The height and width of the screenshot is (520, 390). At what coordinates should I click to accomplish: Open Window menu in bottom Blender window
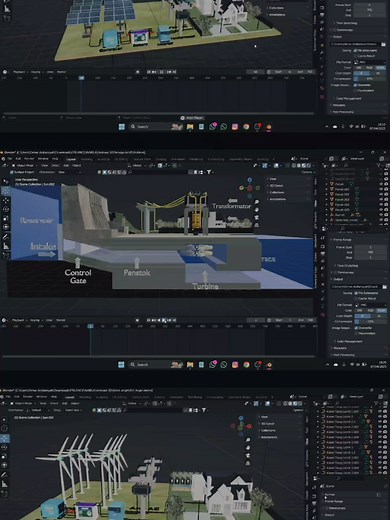42,397
